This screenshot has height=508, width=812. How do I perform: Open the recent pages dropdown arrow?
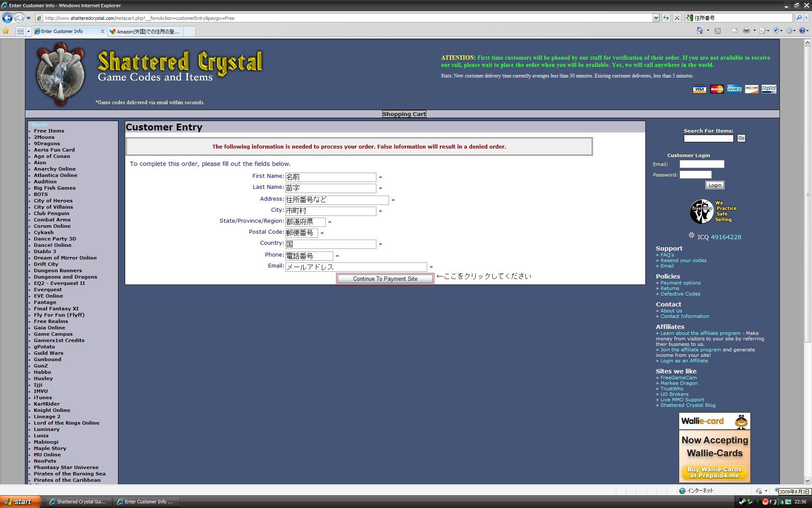point(28,18)
